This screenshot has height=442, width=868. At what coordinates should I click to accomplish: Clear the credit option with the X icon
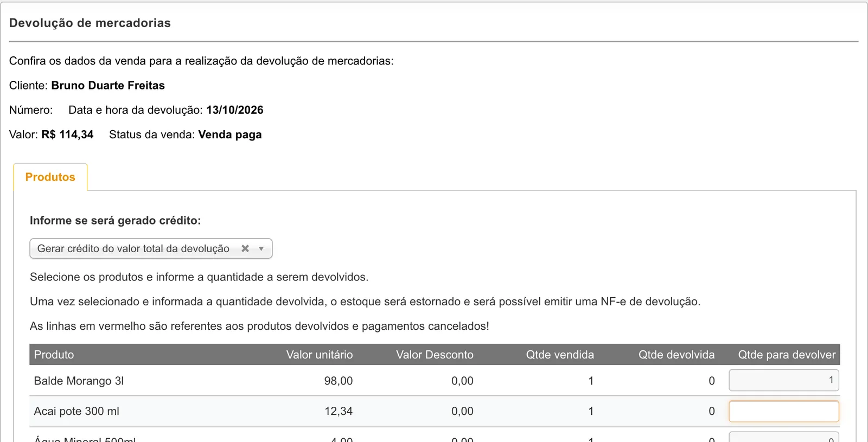coord(245,248)
